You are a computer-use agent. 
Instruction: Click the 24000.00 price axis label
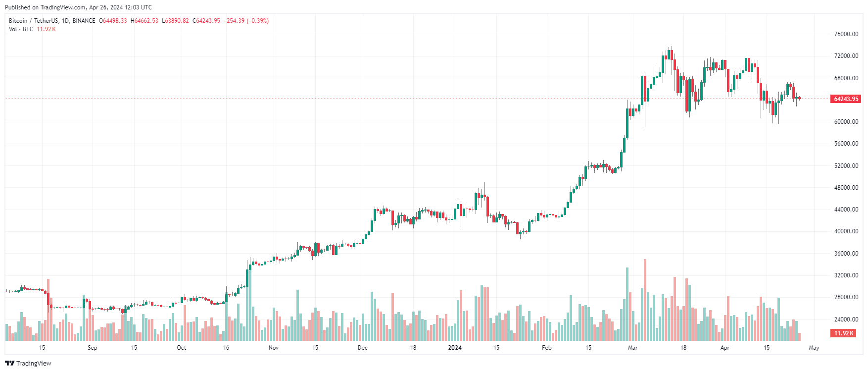(x=846, y=319)
